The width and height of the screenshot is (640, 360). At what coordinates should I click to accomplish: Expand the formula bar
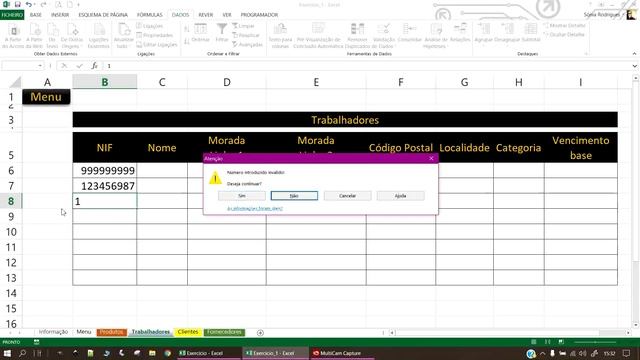(634, 66)
